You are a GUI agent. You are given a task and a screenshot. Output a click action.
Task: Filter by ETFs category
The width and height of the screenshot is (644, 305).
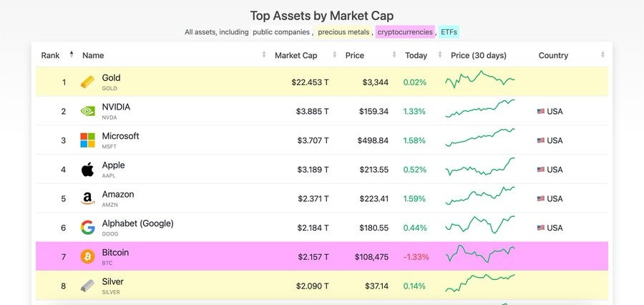(449, 32)
